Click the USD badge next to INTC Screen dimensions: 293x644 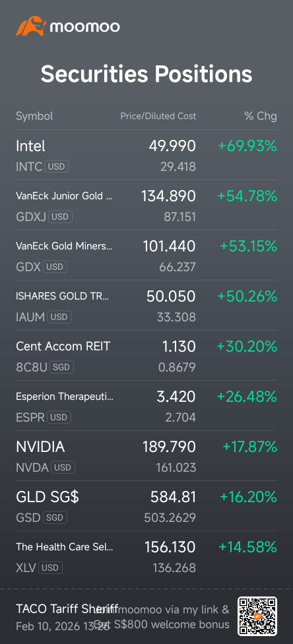(x=57, y=167)
